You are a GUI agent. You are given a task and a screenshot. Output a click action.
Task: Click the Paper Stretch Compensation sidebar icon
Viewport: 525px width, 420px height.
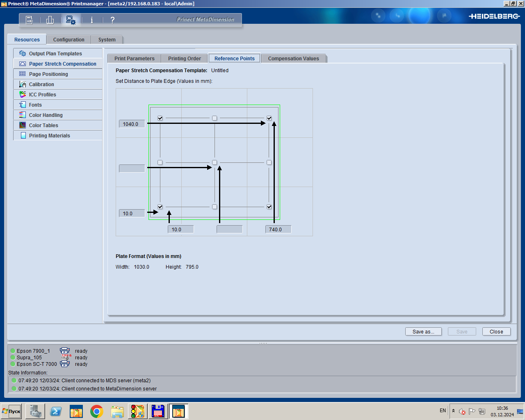click(23, 64)
